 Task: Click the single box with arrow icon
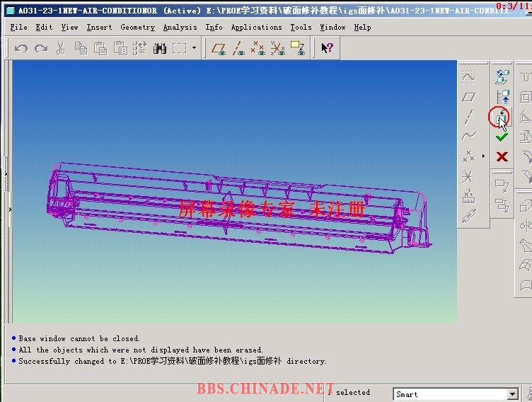pyautogui.click(x=502, y=185)
